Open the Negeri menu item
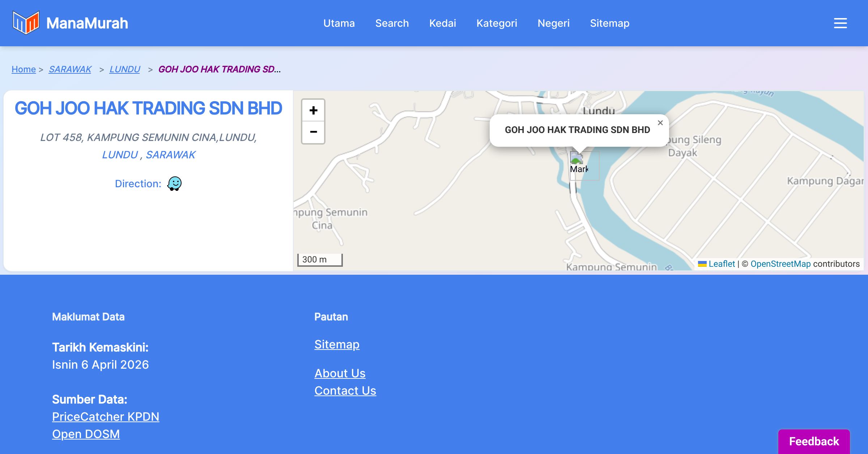The width and height of the screenshot is (868, 454). [553, 23]
